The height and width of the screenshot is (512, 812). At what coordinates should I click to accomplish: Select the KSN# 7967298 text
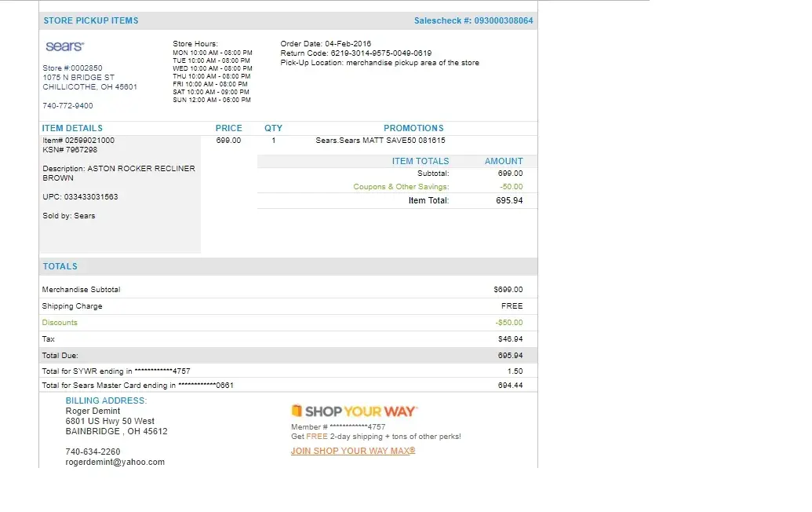pyautogui.click(x=70, y=150)
